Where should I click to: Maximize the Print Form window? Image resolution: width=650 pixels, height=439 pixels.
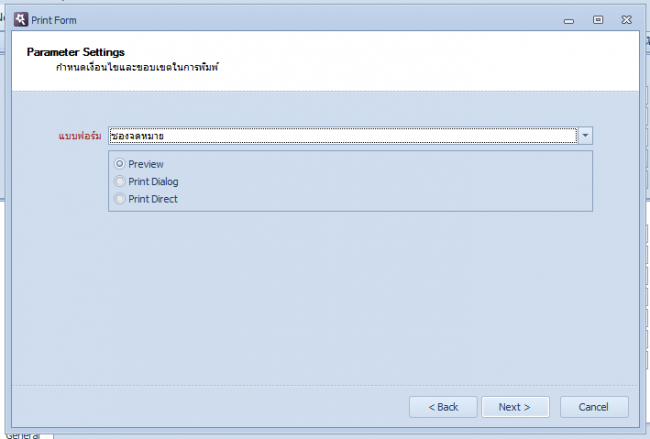pyautogui.click(x=597, y=19)
